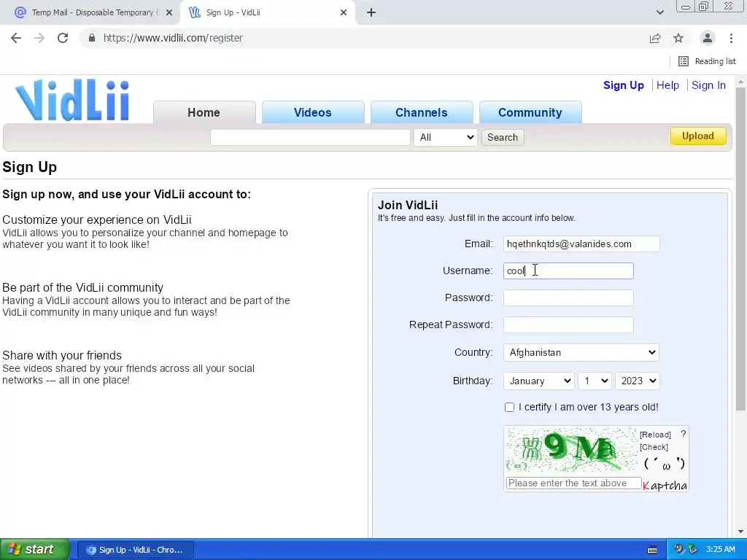Click the Username input field
The image size is (747, 560).
point(568,271)
